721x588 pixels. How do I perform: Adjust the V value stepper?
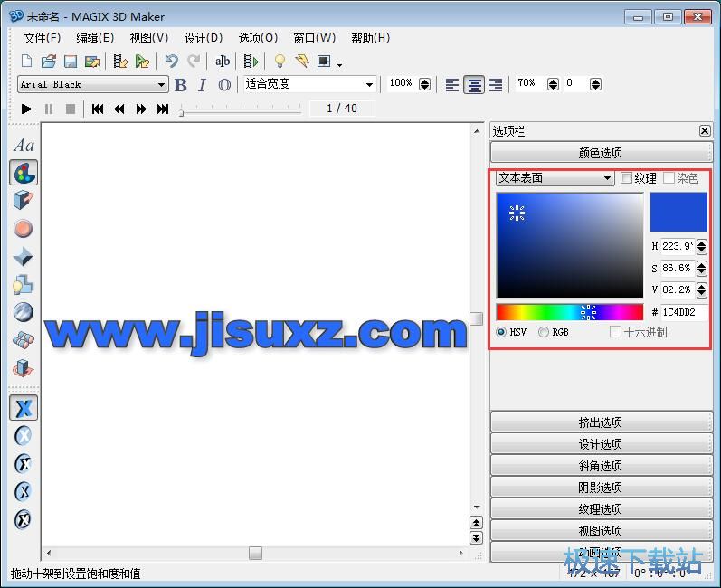pyautogui.click(x=701, y=289)
